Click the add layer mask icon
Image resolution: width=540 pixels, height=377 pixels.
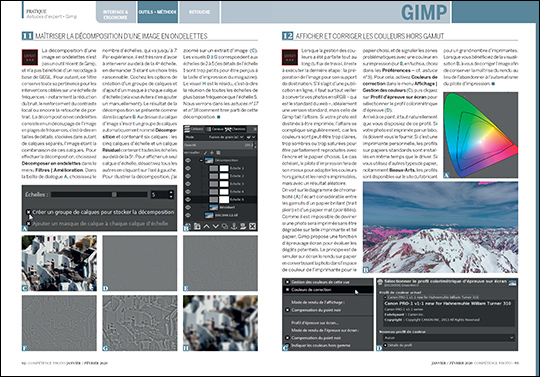click(x=243, y=226)
